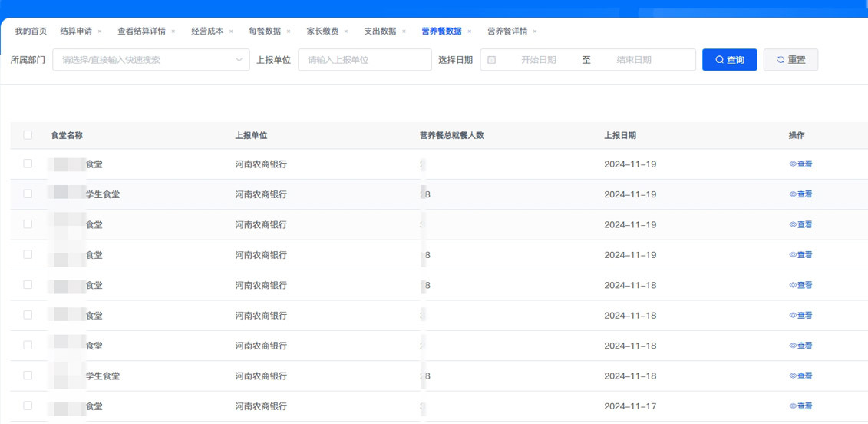Check the first row's checkbox
The width and height of the screenshot is (868, 424).
pyautogui.click(x=28, y=164)
